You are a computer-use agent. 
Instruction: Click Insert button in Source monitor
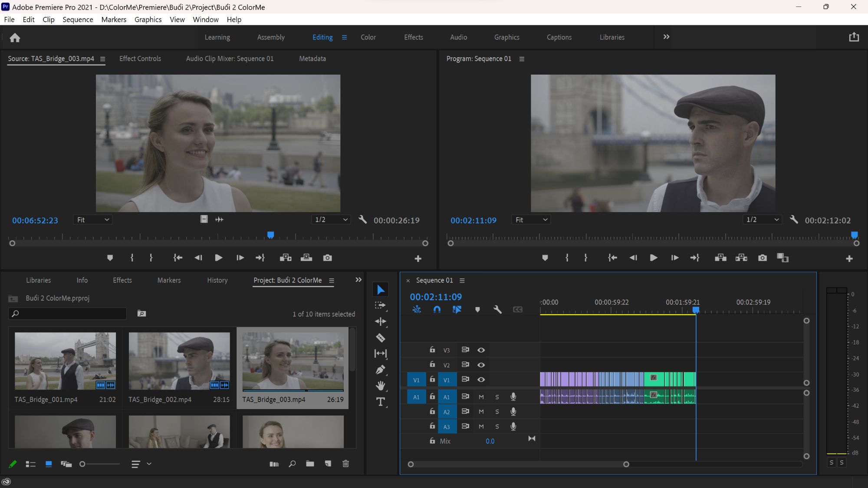tap(286, 258)
